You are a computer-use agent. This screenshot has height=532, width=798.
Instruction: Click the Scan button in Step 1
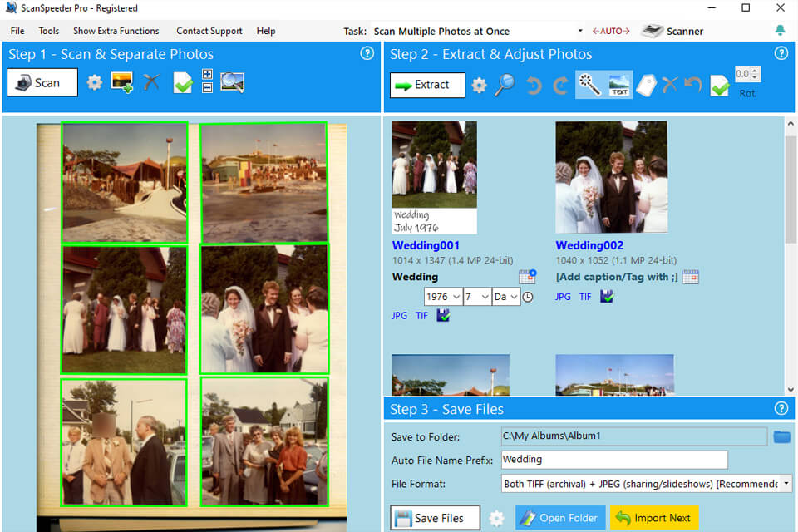[42, 82]
